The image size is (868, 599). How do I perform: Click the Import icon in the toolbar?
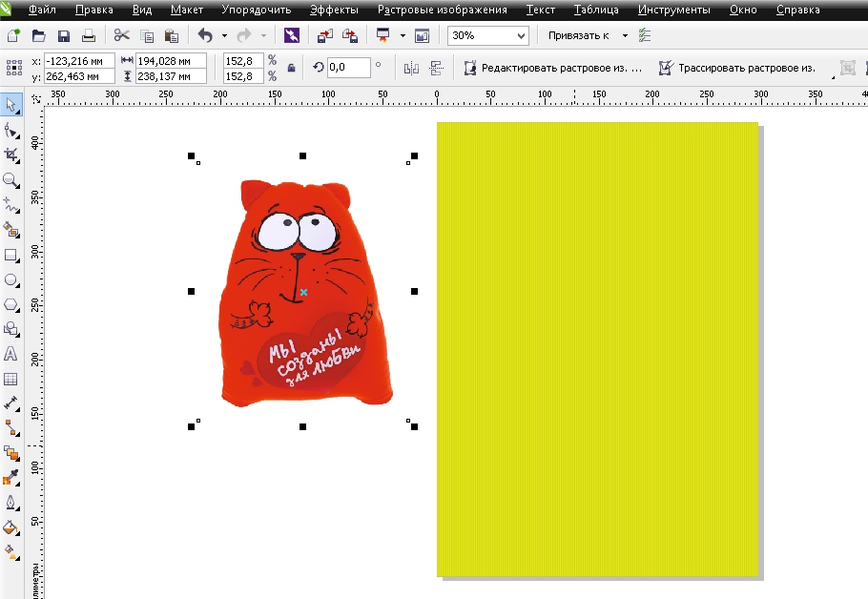pos(325,36)
